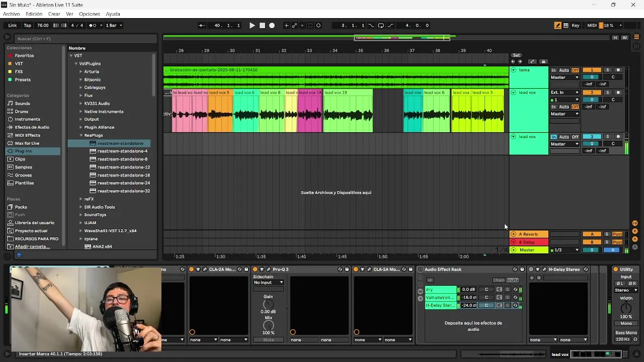
Task: Open Librería del usuario place
Action: pyautogui.click(x=34, y=223)
